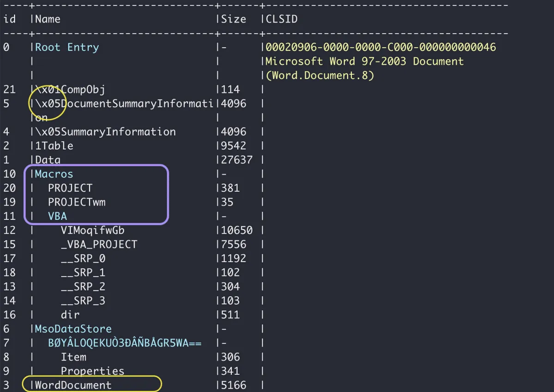Click the 'Name' column header
Viewport: 554px width, 392px height.
pyautogui.click(x=48, y=19)
